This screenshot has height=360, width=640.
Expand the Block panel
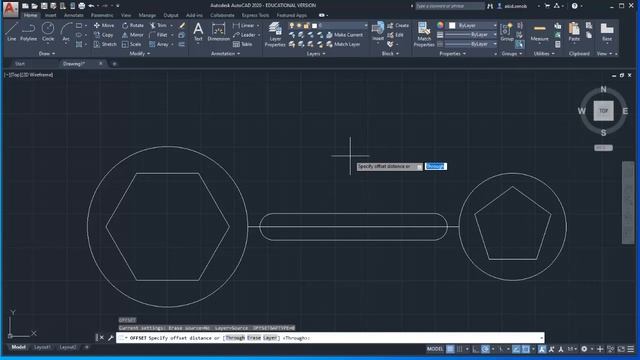[x=390, y=53]
